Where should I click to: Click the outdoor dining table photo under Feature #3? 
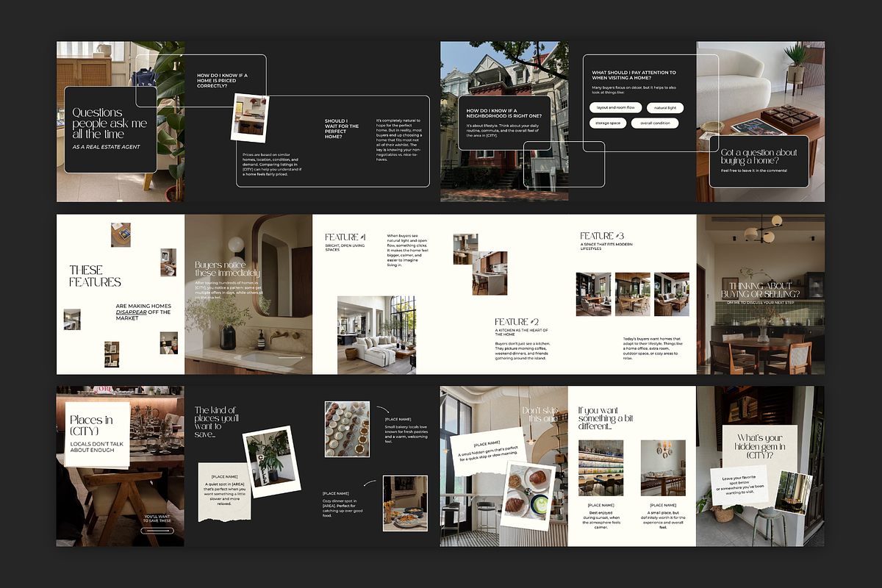pyautogui.click(x=632, y=294)
